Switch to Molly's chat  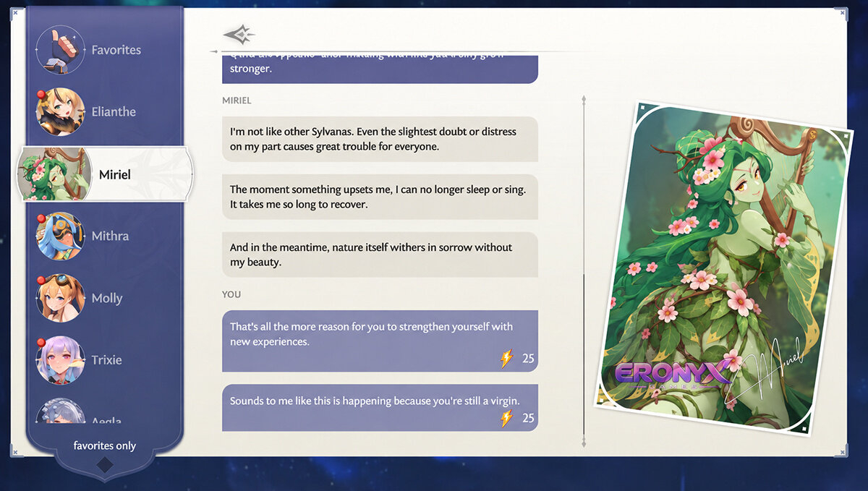coord(106,298)
